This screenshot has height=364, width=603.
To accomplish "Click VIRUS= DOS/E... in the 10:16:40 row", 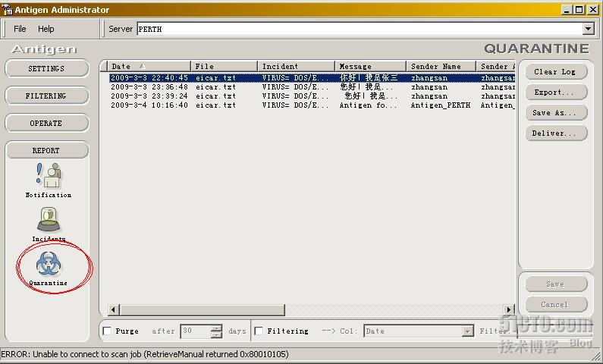I will point(295,105).
